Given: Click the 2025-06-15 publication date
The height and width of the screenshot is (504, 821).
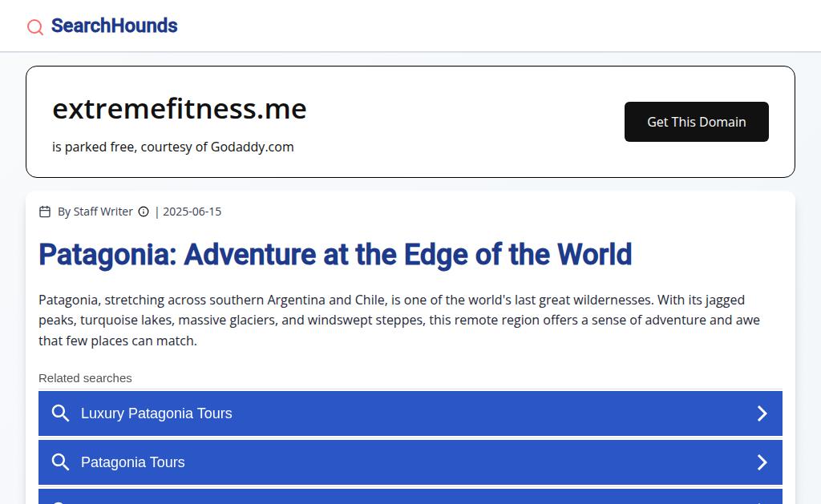Looking at the screenshot, I should point(192,212).
